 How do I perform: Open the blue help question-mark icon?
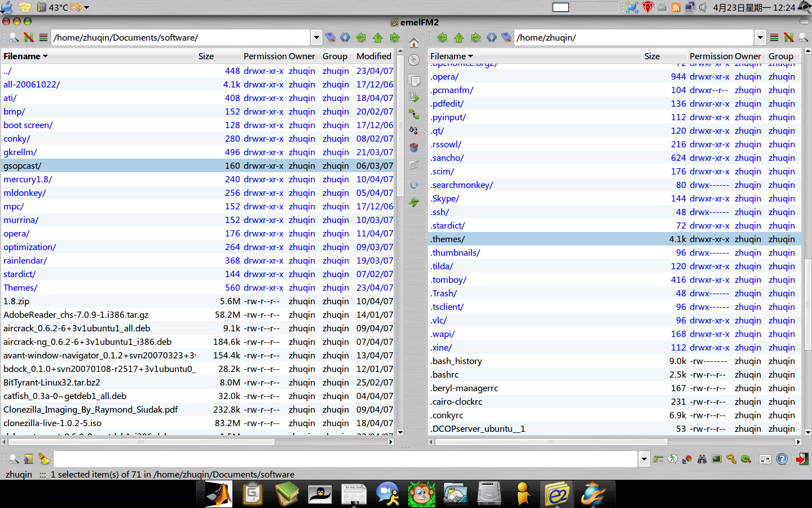pyautogui.click(x=782, y=459)
